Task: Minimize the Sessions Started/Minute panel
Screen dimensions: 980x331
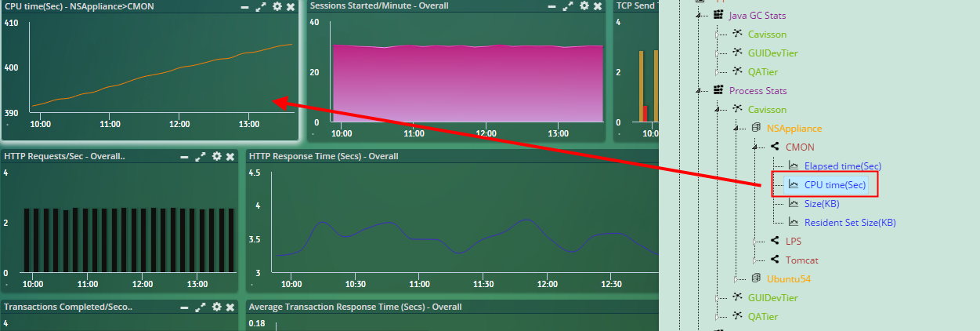Action: 552,6
